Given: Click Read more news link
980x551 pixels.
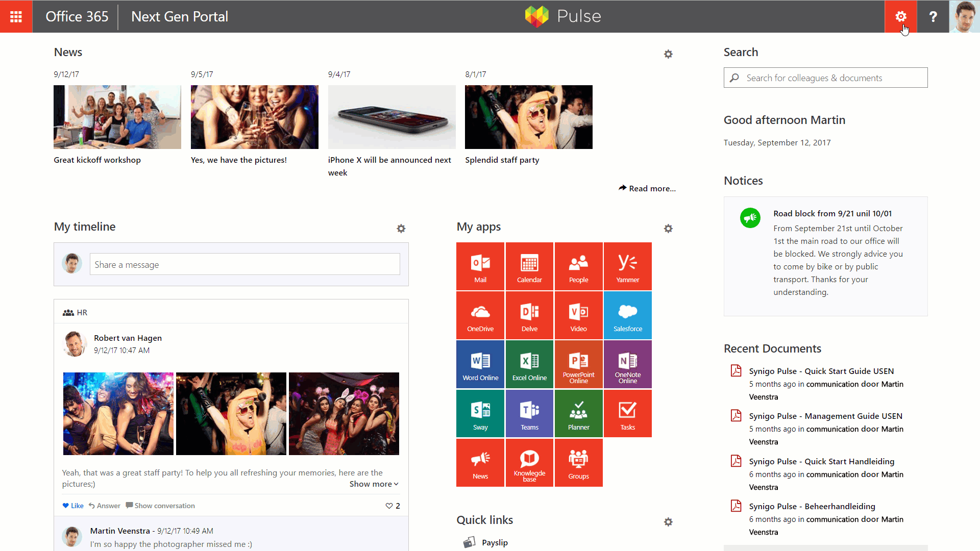Looking at the screenshot, I should [x=647, y=188].
